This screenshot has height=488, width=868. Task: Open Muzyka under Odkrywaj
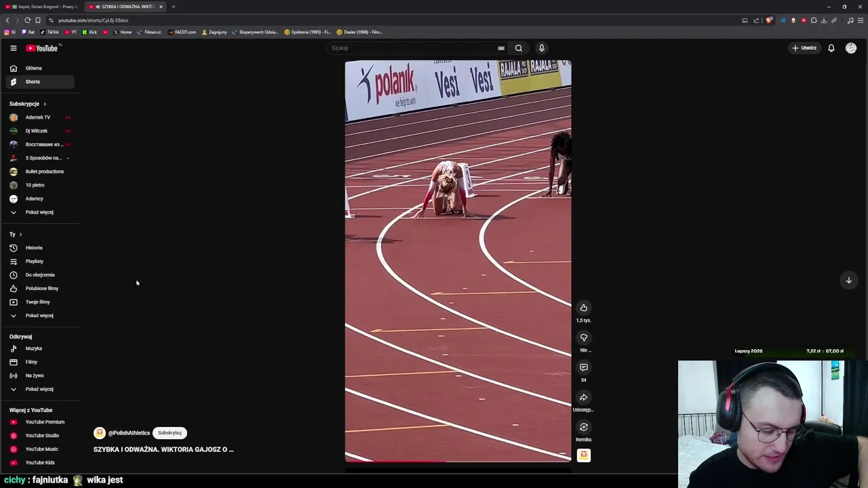[39, 348]
